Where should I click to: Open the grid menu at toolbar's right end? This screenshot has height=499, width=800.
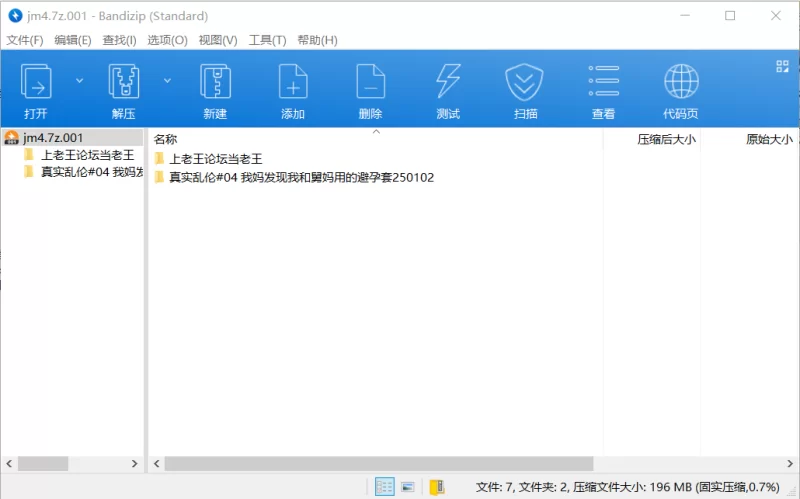click(x=783, y=67)
